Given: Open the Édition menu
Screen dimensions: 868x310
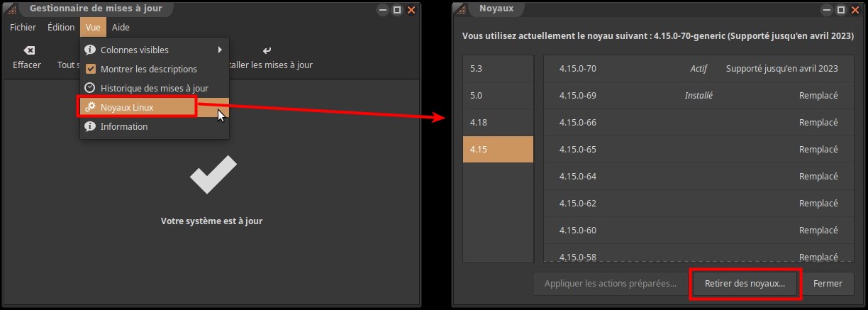Looking at the screenshot, I should [61, 27].
